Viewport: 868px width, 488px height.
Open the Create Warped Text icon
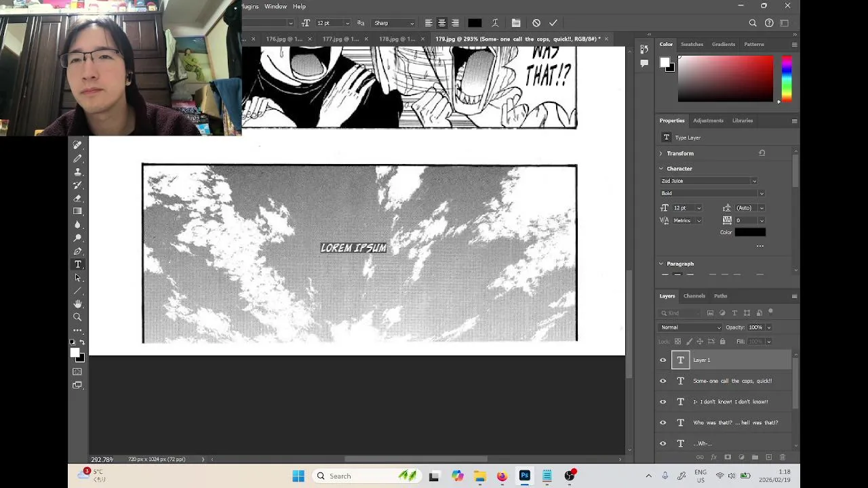[495, 23]
